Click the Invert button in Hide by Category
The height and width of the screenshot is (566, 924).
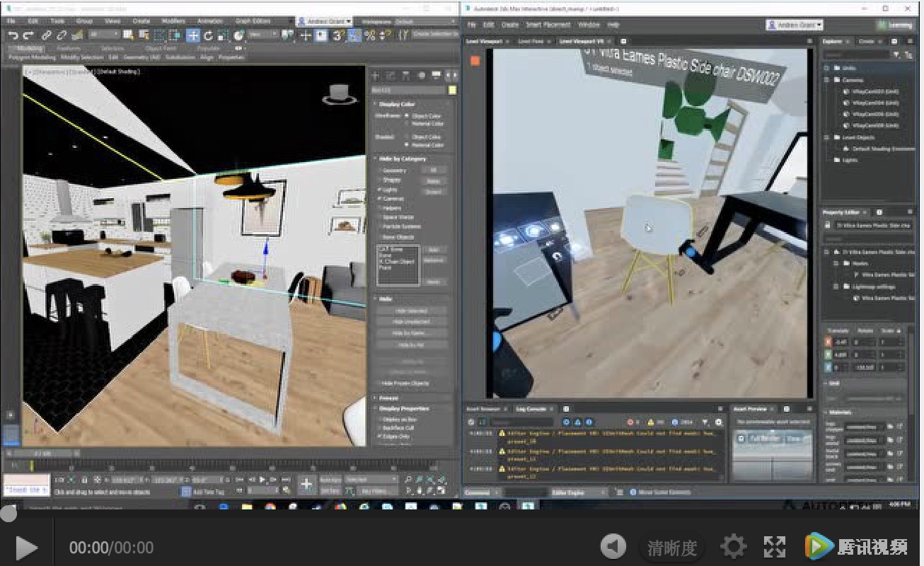(433, 192)
